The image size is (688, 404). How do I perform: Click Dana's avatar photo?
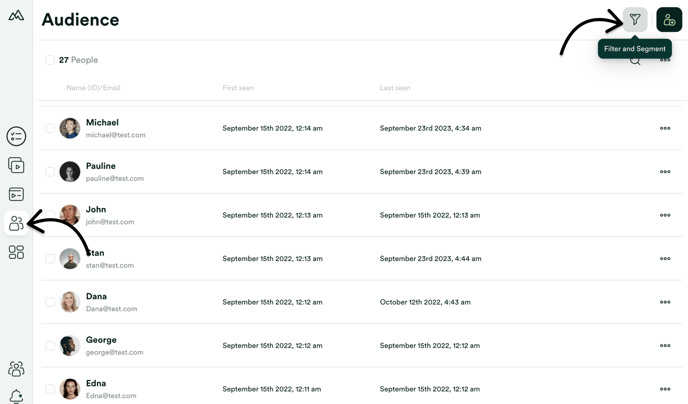[x=70, y=302]
